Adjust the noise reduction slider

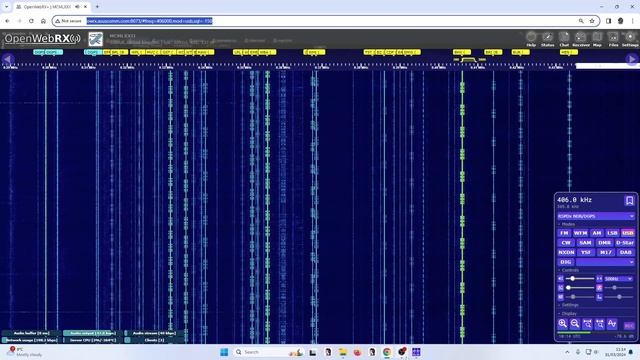pos(580,297)
